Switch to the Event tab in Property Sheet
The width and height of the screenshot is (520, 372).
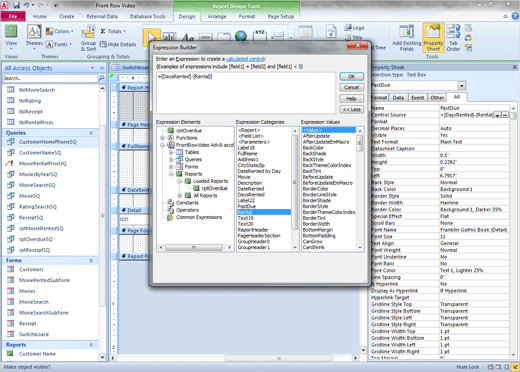pos(417,98)
